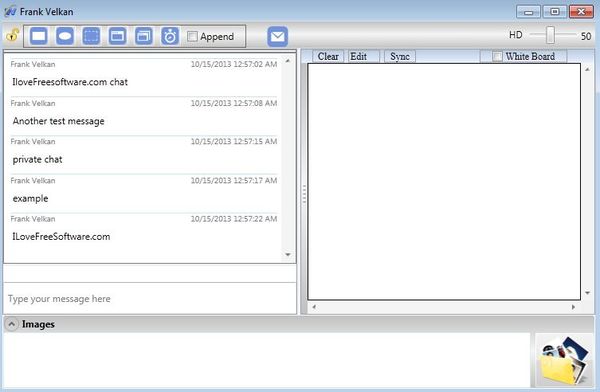Click the timed capture stopwatch icon
The image size is (600, 392).
170,36
